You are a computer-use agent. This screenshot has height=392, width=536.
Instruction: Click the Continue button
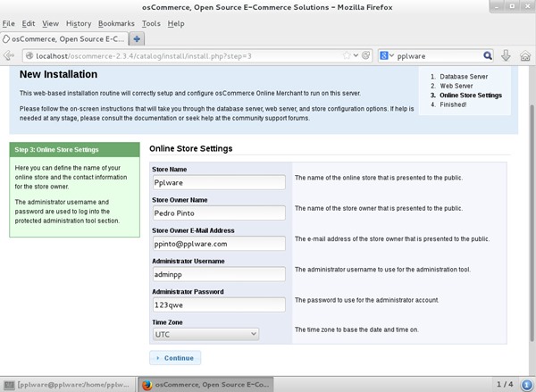click(x=175, y=358)
